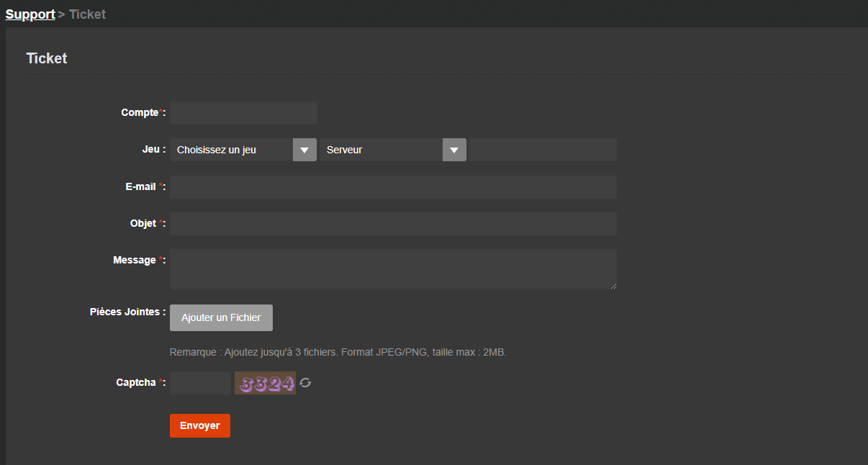Click the 'Ajouter un Fichier' button
The height and width of the screenshot is (465, 868).
(221, 317)
